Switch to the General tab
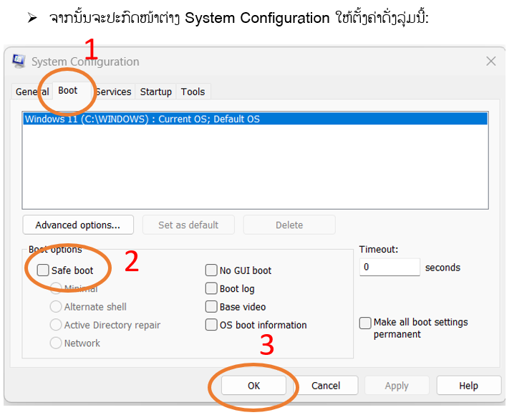 pyautogui.click(x=32, y=92)
